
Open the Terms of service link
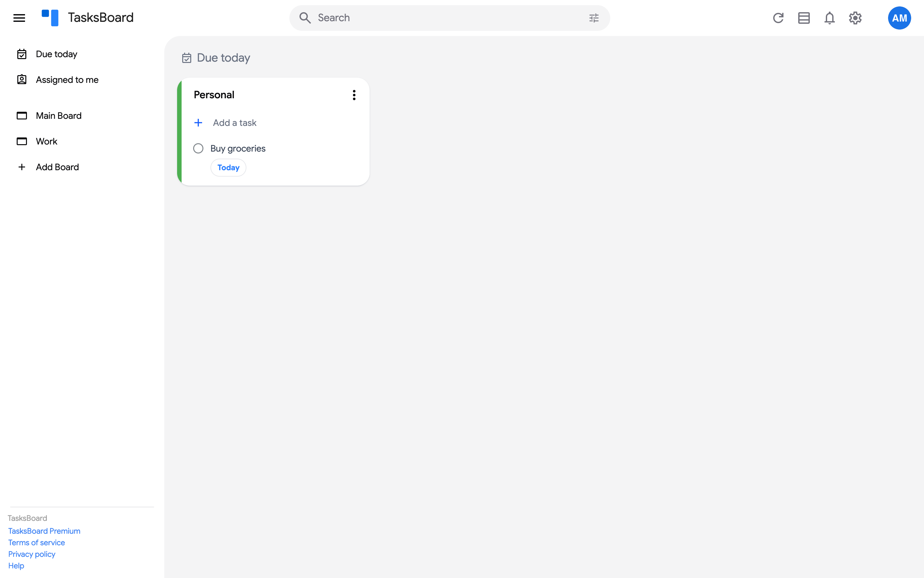[37, 542]
